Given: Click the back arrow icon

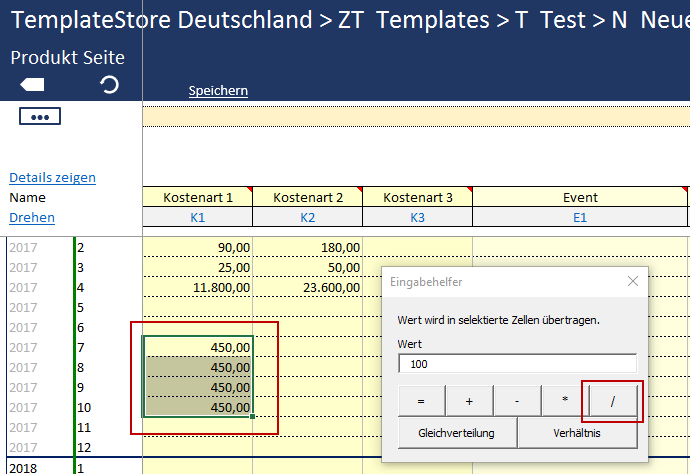Looking at the screenshot, I should point(33,85).
